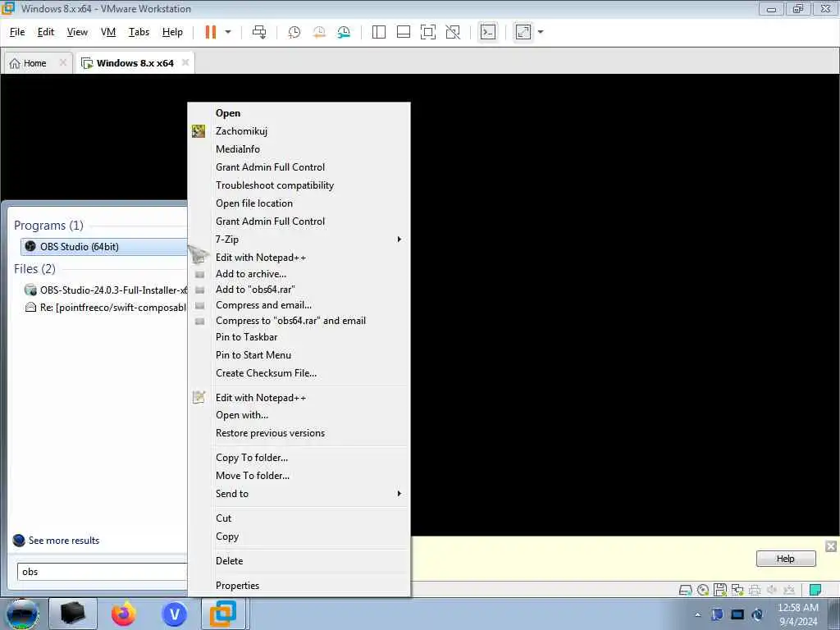Expand the Send to submenu
The width and height of the screenshot is (840, 630).
pyautogui.click(x=299, y=494)
